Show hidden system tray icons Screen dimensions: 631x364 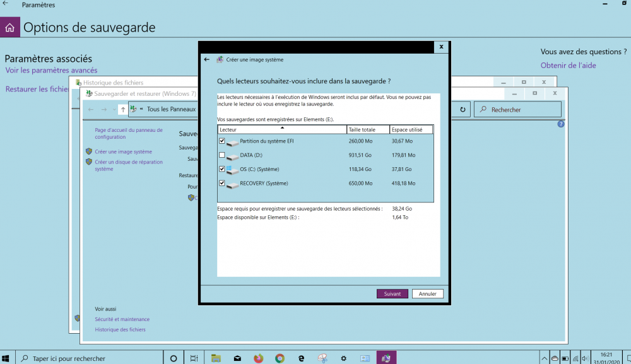coord(545,358)
